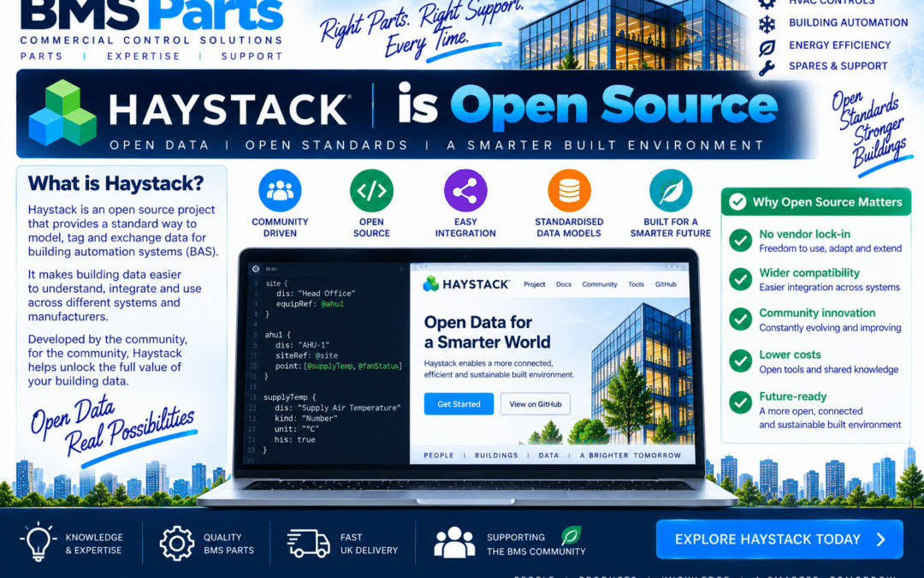Click the checkmark beside Community innovation

740,319
